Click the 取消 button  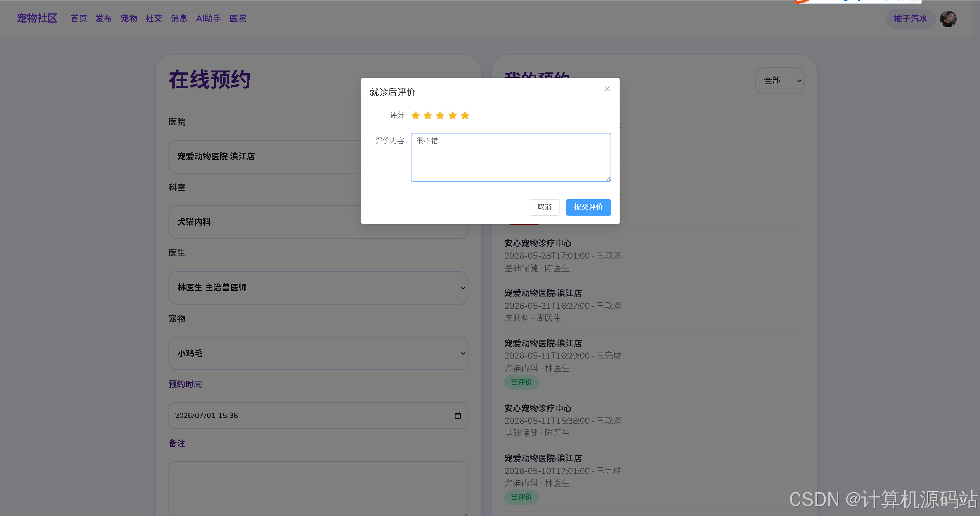point(544,207)
